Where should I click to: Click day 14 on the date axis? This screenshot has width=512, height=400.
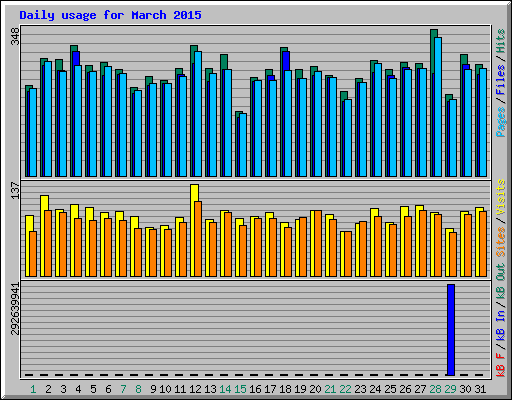coord(225,389)
